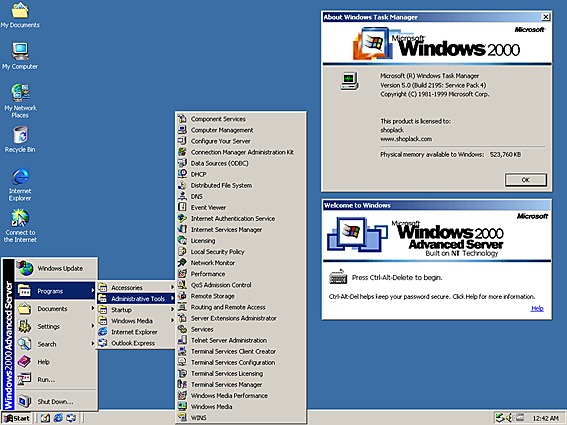Open Distributed File System
This screenshot has height=425, width=567.
pyautogui.click(x=241, y=185)
